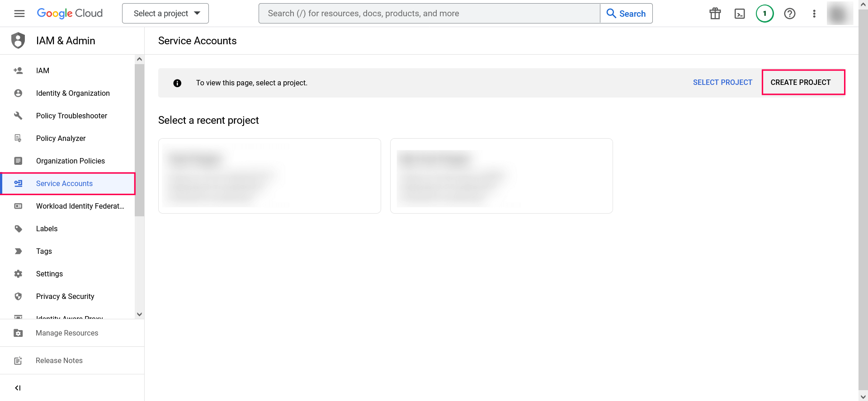Focus the resources search field
868x401 pixels.
tap(429, 14)
